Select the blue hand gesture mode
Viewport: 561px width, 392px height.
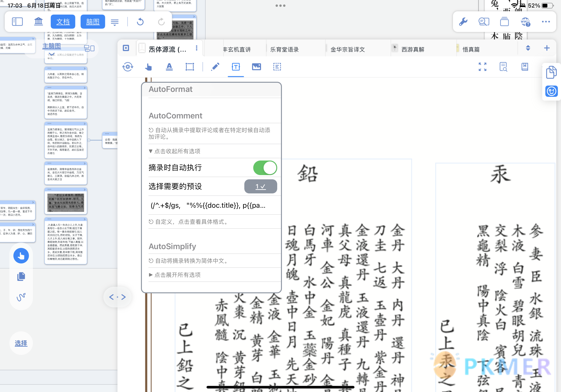pos(21,256)
